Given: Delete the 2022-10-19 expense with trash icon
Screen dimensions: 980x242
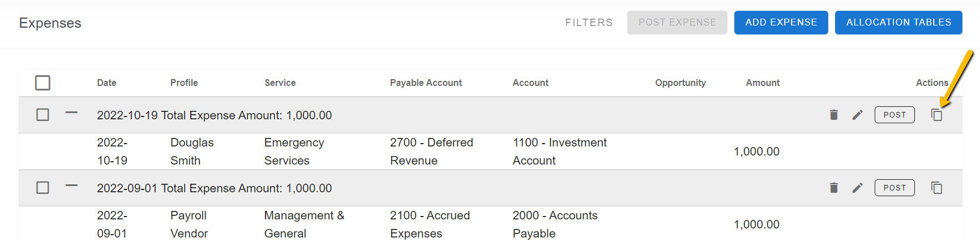Looking at the screenshot, I should click(833, 115).
